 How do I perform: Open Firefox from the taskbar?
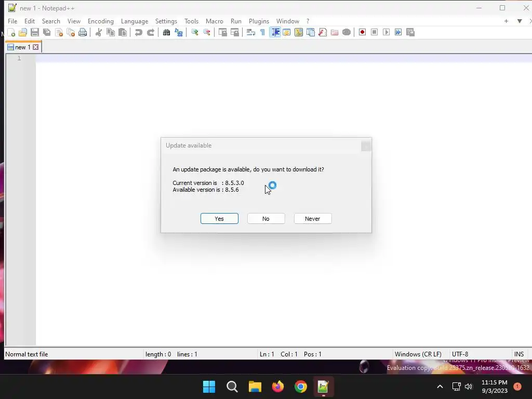click(277, 387)
